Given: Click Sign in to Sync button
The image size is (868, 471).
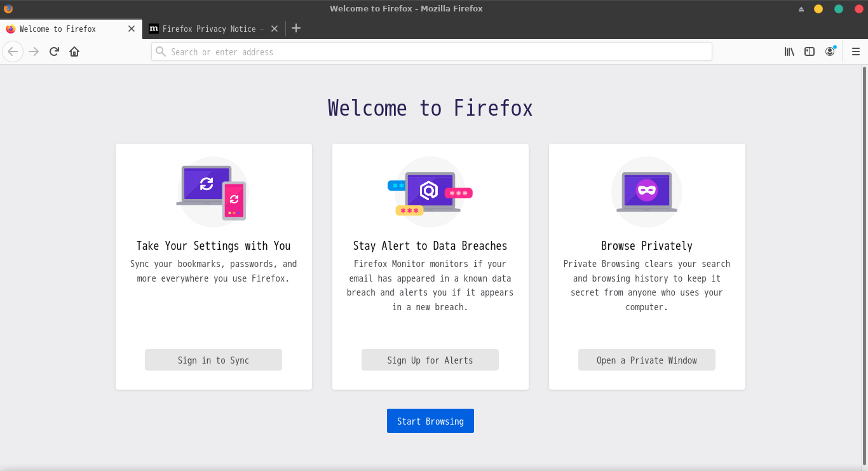Looking at the screenshot, I should click(214, 360).
